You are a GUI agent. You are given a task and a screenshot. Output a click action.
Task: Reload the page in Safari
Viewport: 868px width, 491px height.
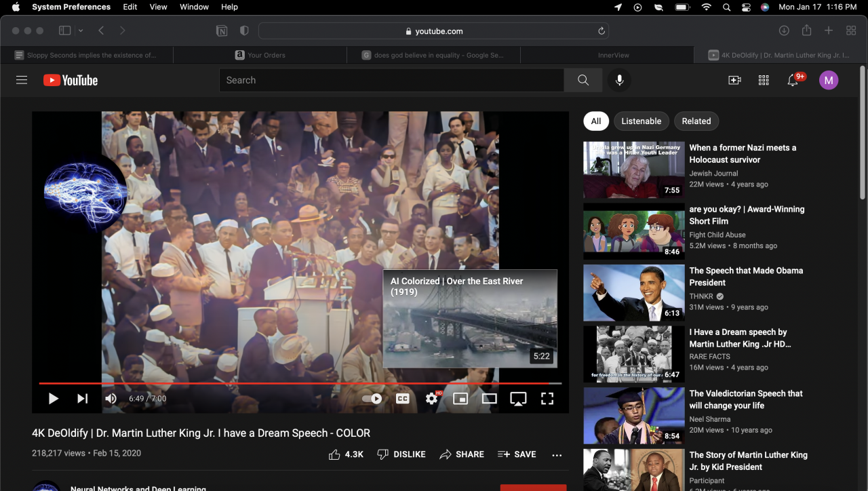pyautogui.click(x=601, y=31)
